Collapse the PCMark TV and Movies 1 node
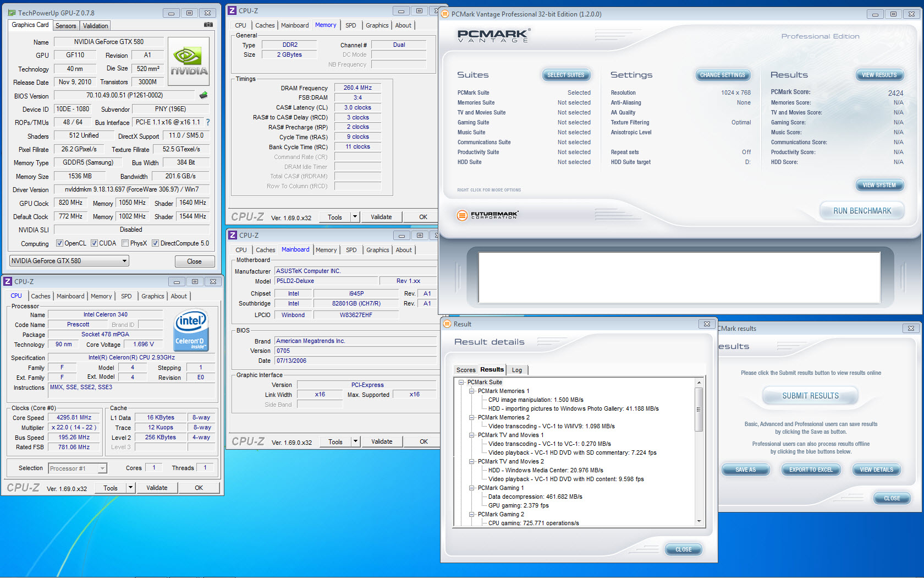The height and width of the screenshot is (578, 924). pos(471,435)
